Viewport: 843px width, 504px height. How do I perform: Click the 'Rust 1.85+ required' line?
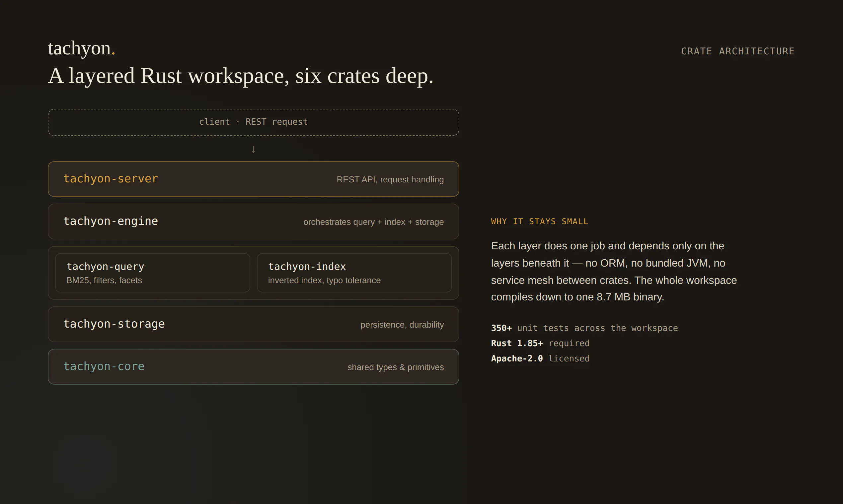click(540, 344)
